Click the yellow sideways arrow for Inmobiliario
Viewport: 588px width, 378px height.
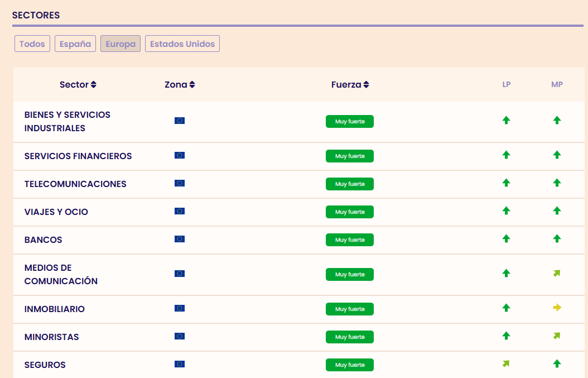(x=557, y=308)
